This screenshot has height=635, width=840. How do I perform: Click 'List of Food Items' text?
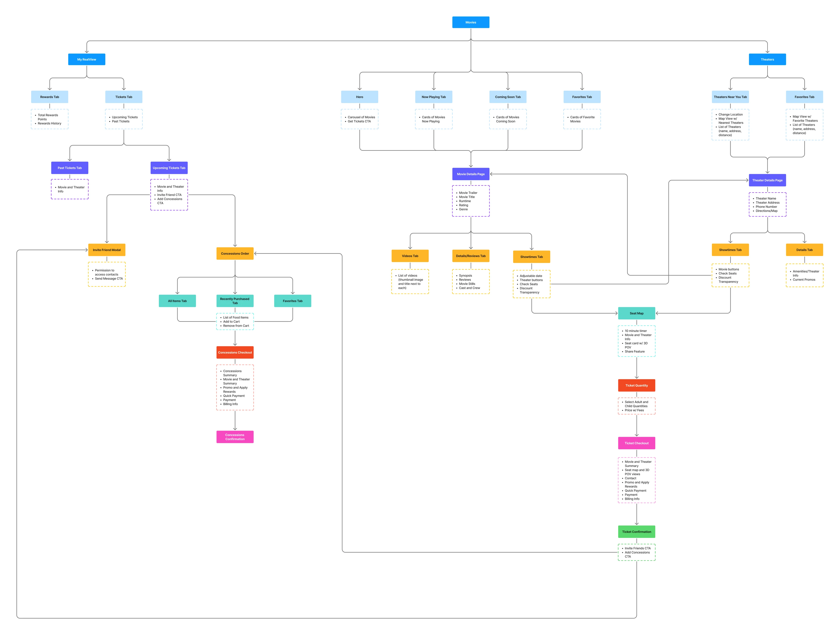point(235,317)
